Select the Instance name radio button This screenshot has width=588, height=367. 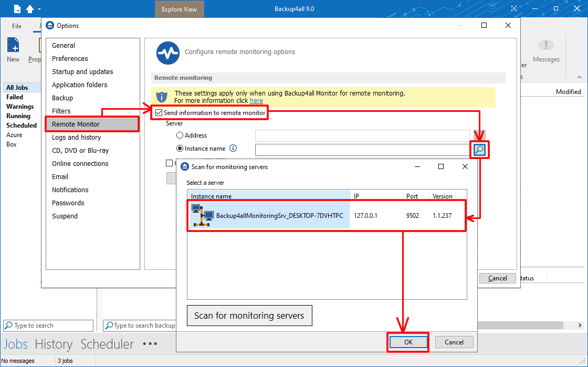tap(180, 149)
